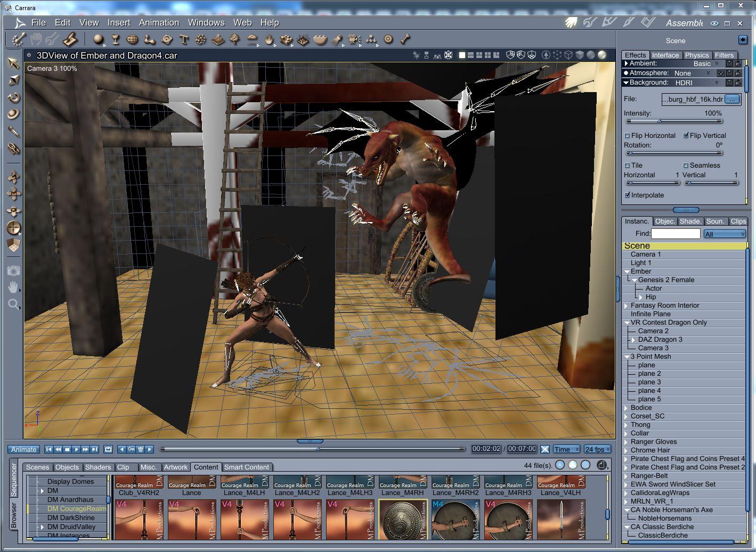This screenshot has width=756, height=552.
Task: Expand the Fantasy Room Interior tree item
Action: coord(627,306)
